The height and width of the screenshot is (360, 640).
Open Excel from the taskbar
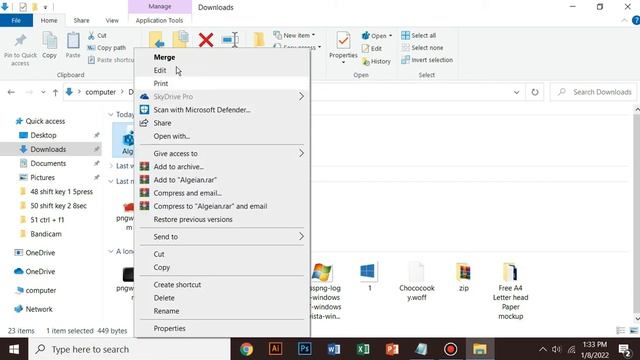(363, 349)
